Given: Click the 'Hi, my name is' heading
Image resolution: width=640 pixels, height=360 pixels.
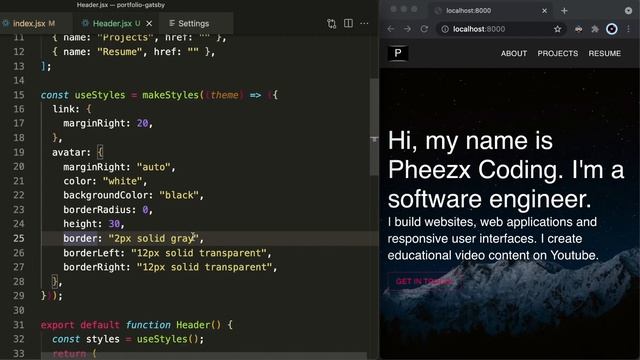Looking at the screenshot, I should tap(470, 140).
